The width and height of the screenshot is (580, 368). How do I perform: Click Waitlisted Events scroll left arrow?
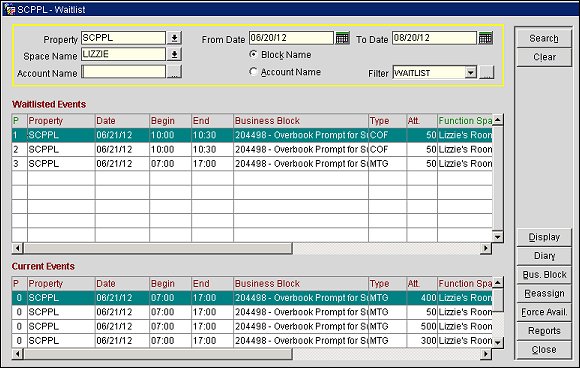[17, 248]
